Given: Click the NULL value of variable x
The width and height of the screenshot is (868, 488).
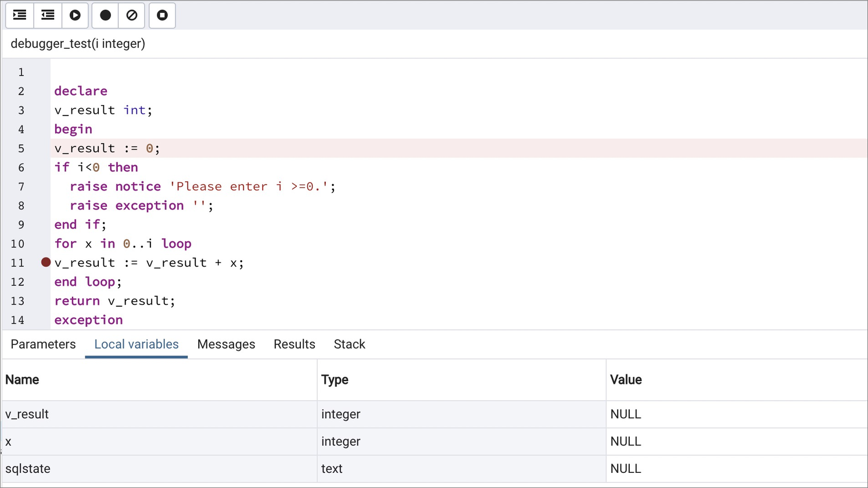Looking at the screenshot, I should click(x=626, y=441).
